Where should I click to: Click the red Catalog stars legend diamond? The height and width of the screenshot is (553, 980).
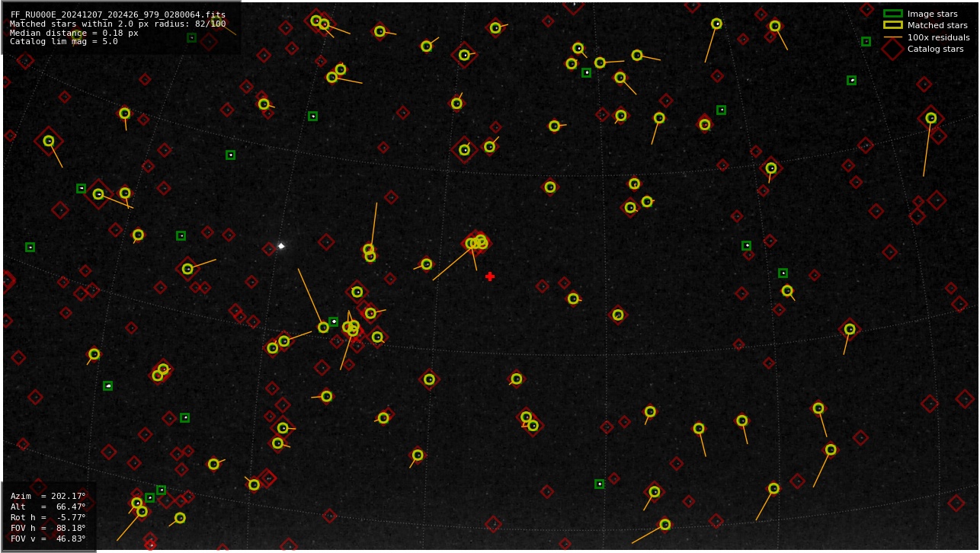pos(892,49)
